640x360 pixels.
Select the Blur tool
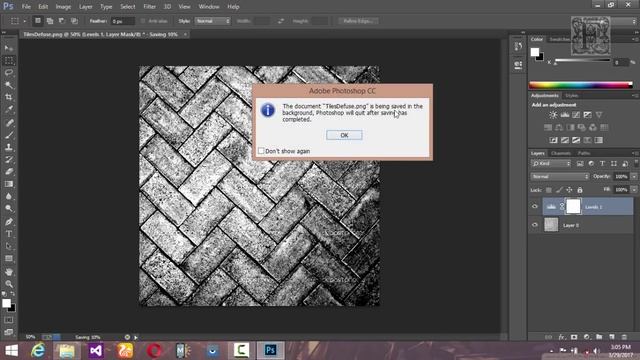point(9,196)
